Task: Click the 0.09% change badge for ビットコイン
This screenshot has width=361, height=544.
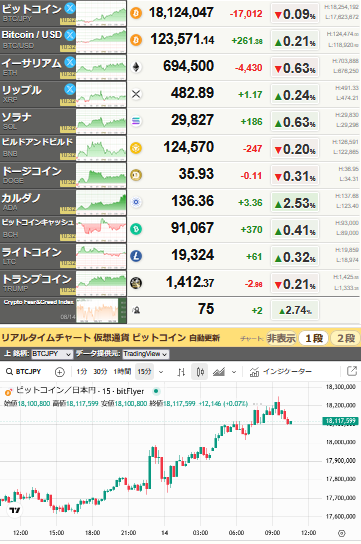Action: pos(295,14)
